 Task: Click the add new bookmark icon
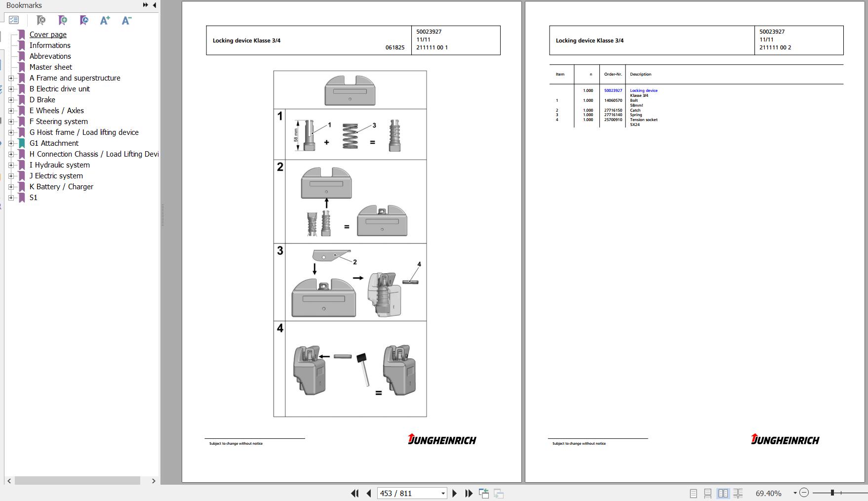click(63, 20)
